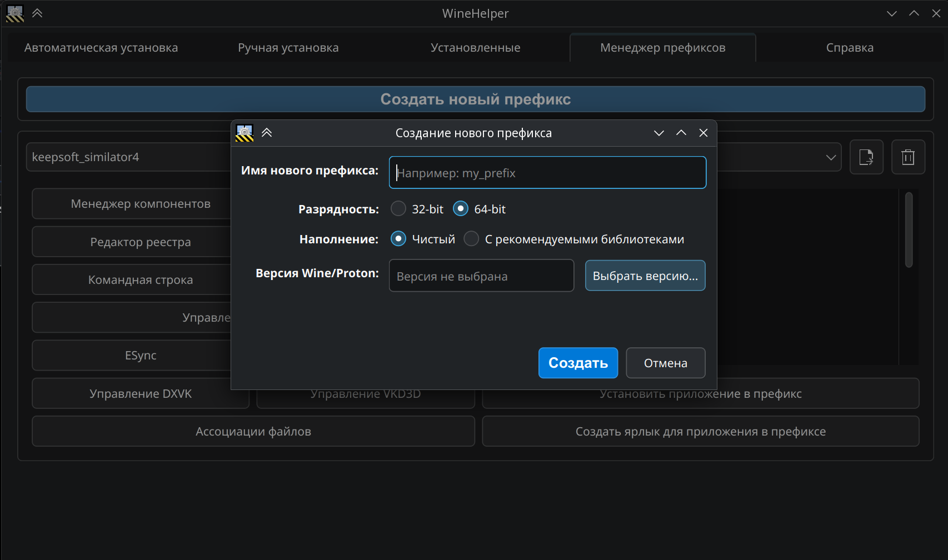This screenshot has width=948, height=560.
Task: Click the export prefix file icon
Action: 866,157
